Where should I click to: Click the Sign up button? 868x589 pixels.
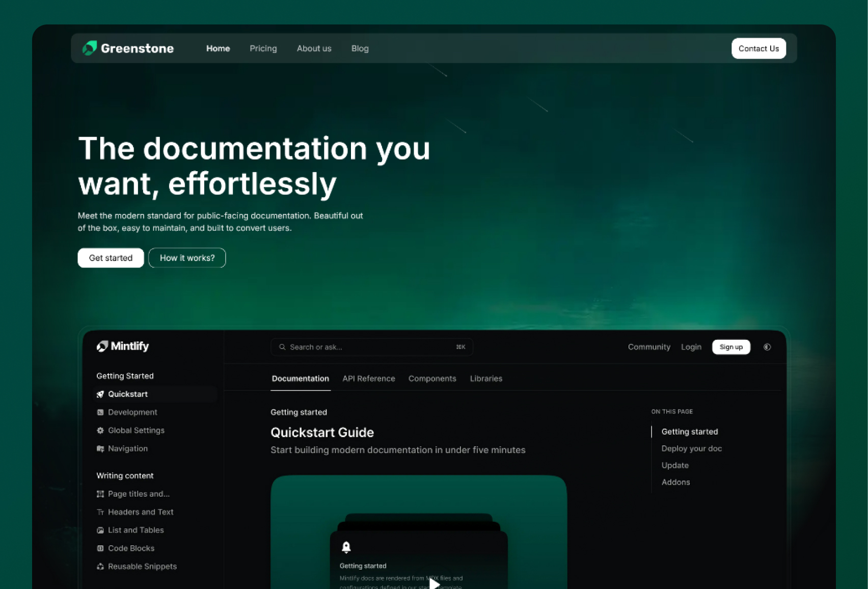tap(731, 347)
